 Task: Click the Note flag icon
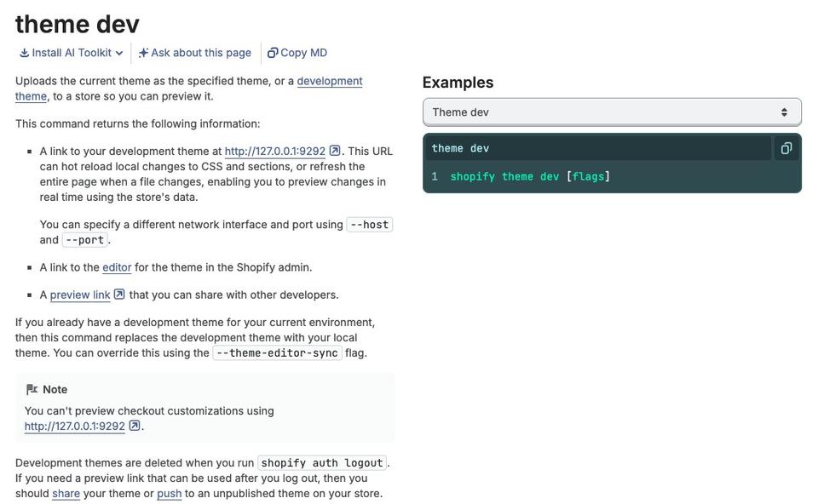click(x=32, y=389)
